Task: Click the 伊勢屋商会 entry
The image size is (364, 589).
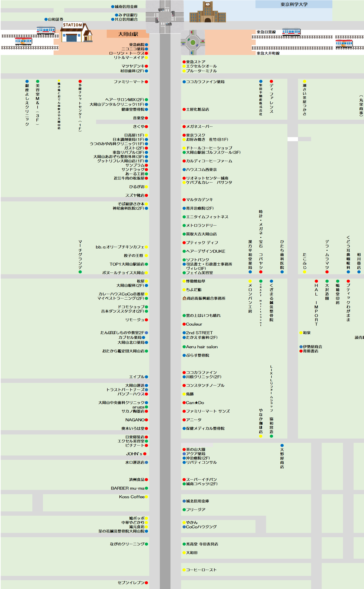Action: tap(311, 347)
